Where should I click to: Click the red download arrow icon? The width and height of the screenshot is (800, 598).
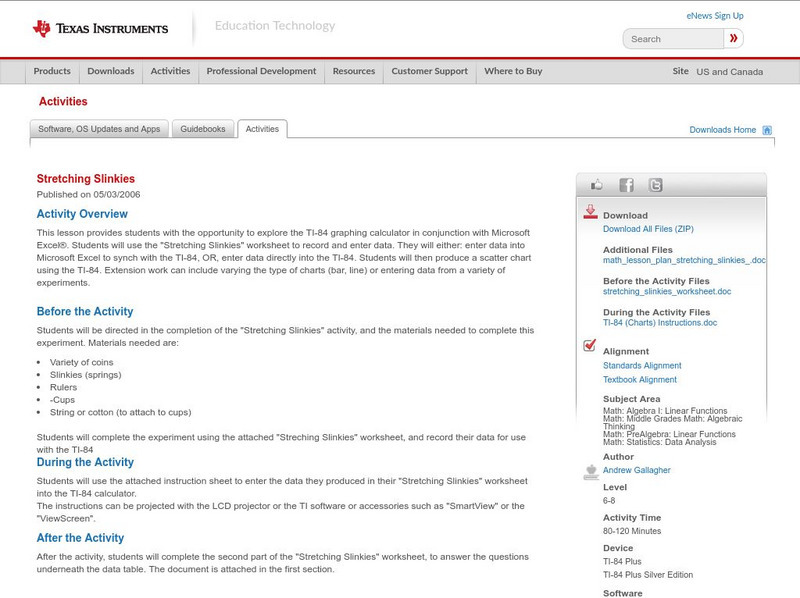(590, 212)
